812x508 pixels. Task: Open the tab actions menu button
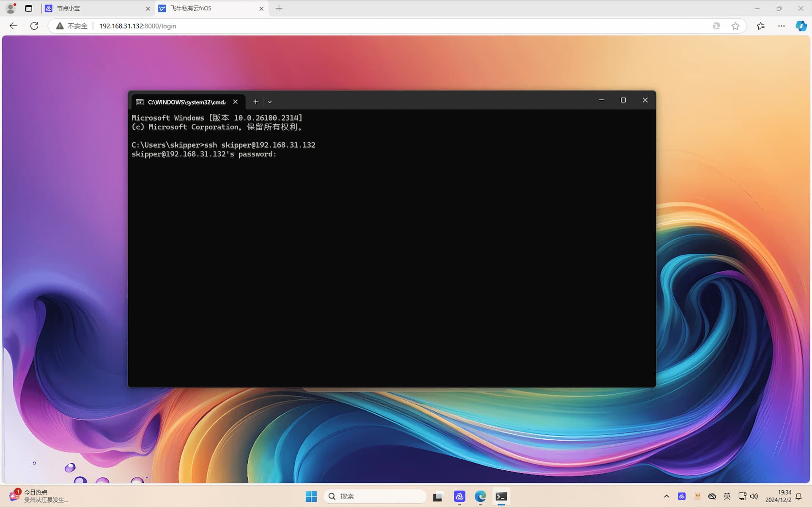pos(28,8)
